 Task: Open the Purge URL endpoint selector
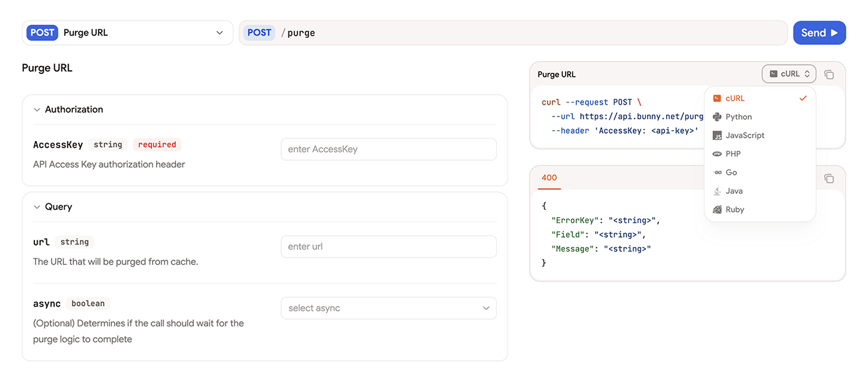click(128, 32)
